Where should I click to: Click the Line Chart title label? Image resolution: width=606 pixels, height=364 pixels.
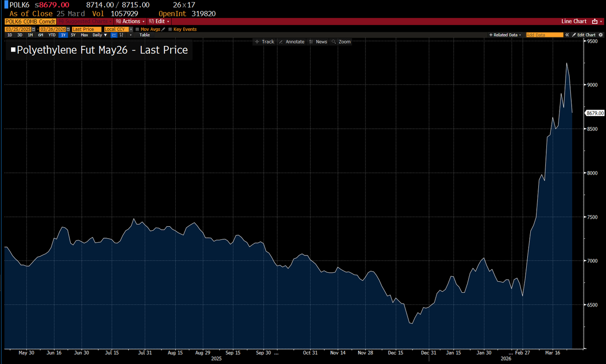click(x=574, y=21)
